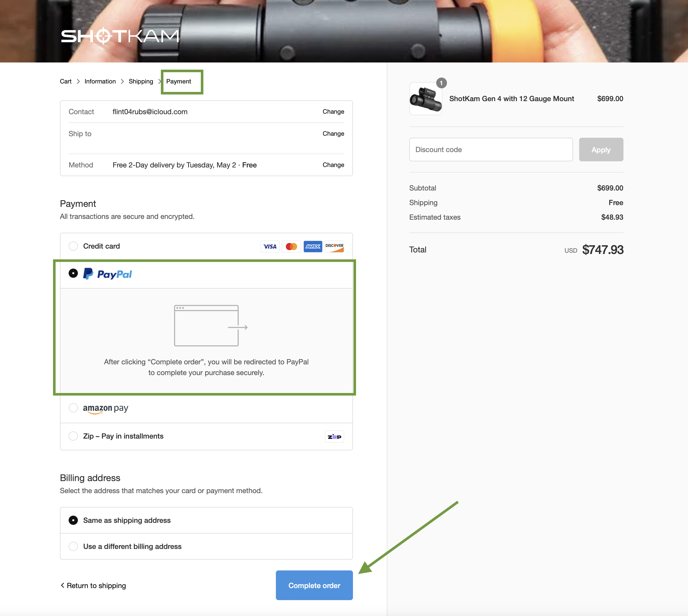The image size is (688, 616).
Task: Click the Apply discount button
Action: 601,150
